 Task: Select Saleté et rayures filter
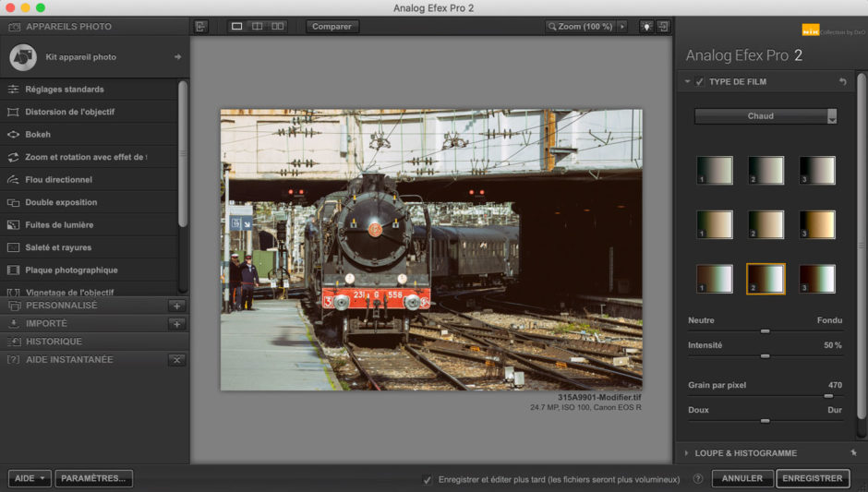(90, 248)
